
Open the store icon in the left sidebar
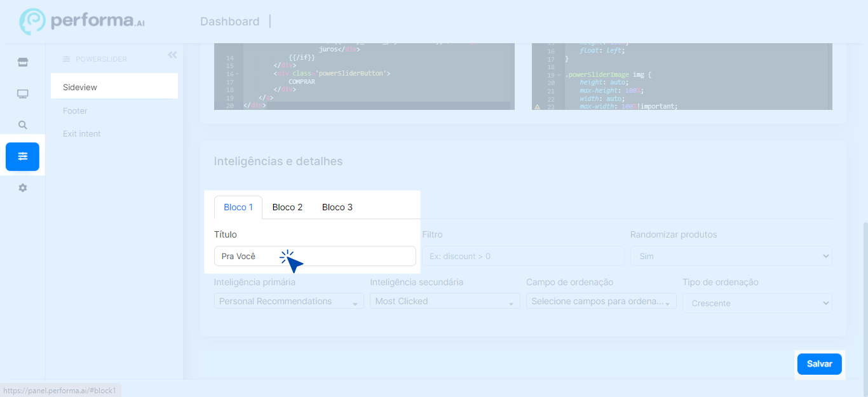(x=23, y=62)
